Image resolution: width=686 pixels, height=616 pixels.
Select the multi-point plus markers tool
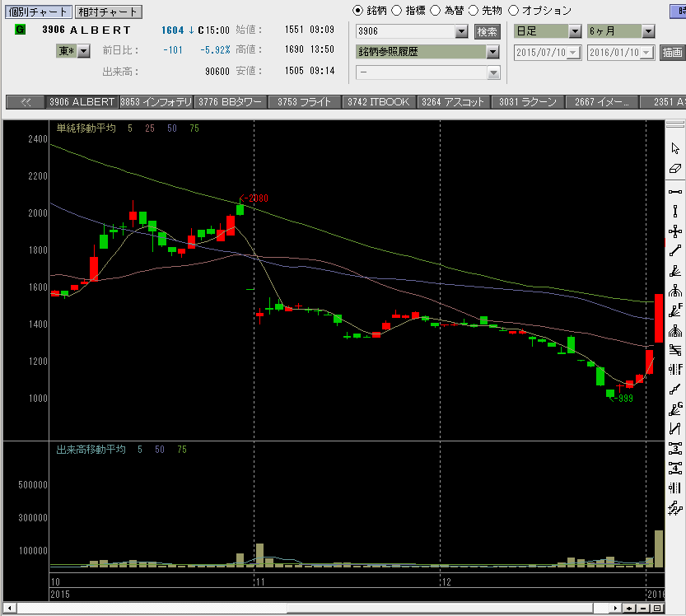[675, 508]
